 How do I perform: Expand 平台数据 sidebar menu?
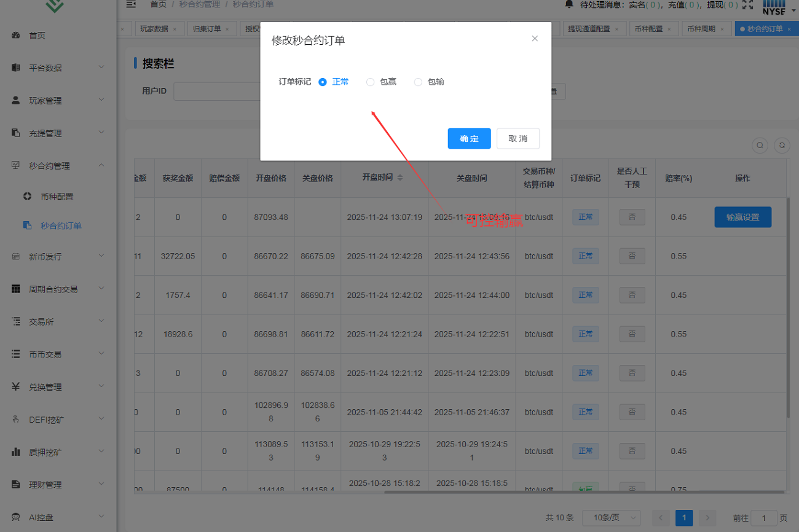(x=58, y=68)
